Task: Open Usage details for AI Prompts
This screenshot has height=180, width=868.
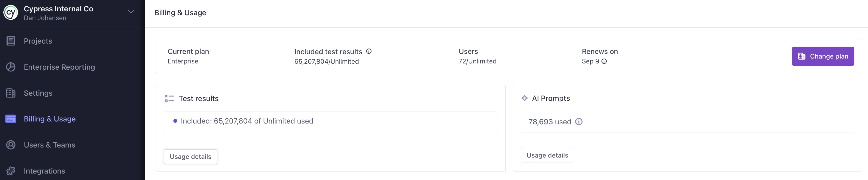Action: click(x=547, y=155)
